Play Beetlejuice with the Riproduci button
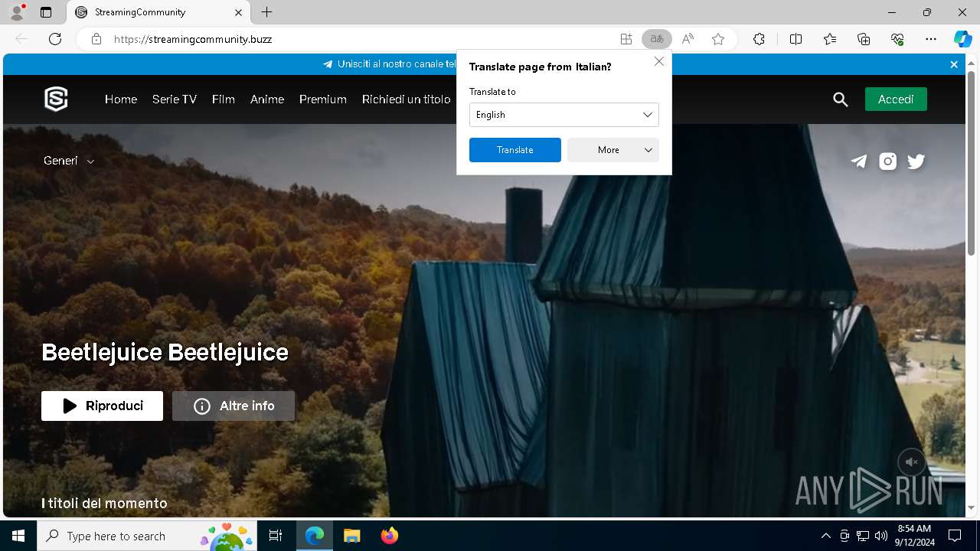Viewport: 980px width, 551px height. pyautogui.click(x=102, y=406)
